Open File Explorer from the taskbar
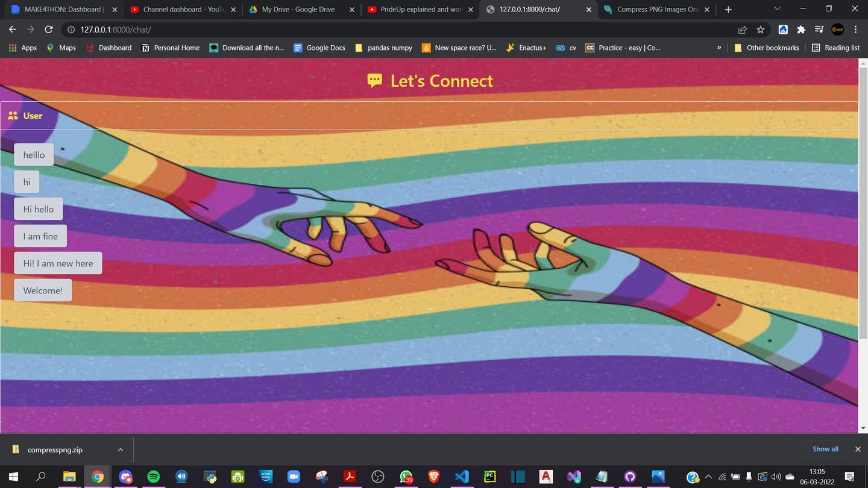868x488 pixels. 69,477
